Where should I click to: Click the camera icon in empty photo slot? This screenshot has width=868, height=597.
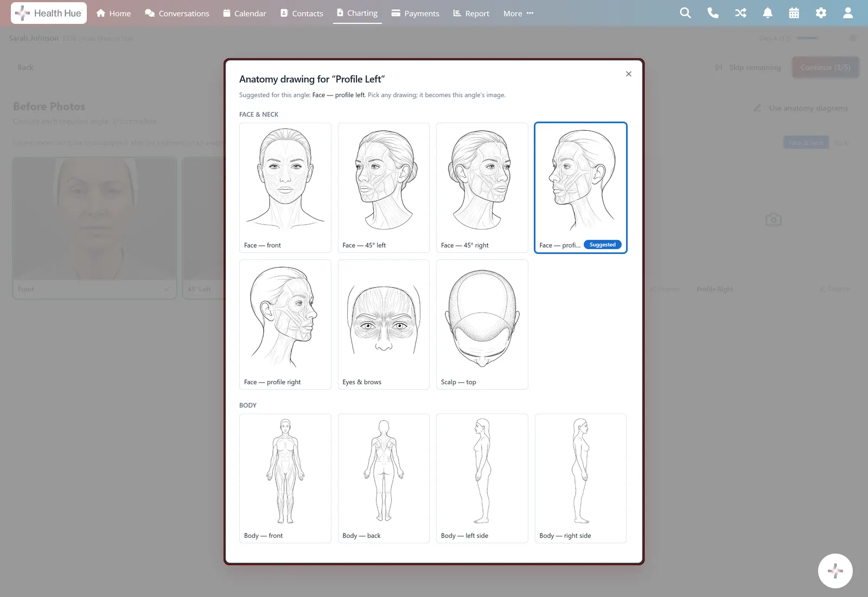(773, 219)
